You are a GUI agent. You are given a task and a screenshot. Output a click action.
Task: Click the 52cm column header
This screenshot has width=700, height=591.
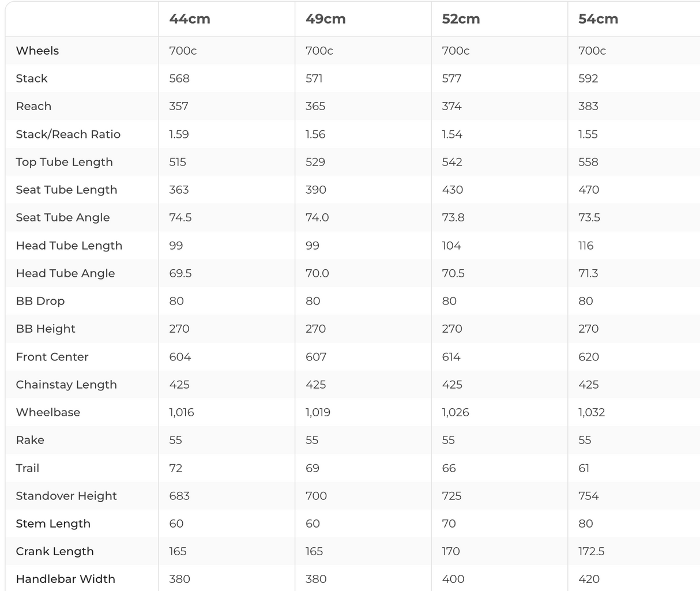[461, 19]
